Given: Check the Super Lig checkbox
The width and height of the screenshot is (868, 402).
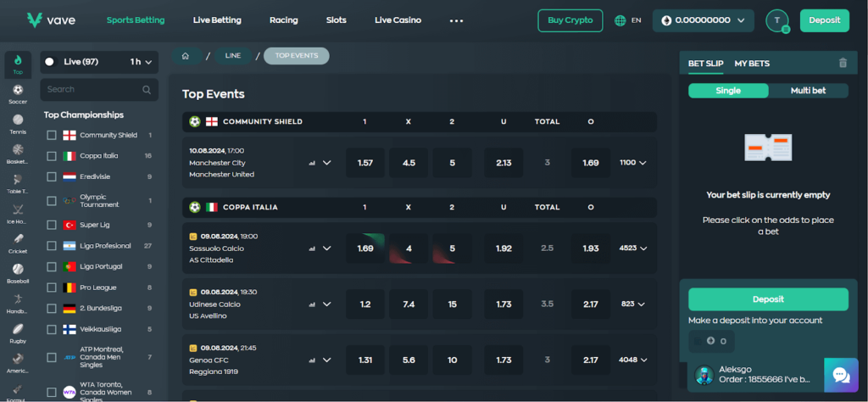Looking at the screenshot, I should click(x=52, y=225).
